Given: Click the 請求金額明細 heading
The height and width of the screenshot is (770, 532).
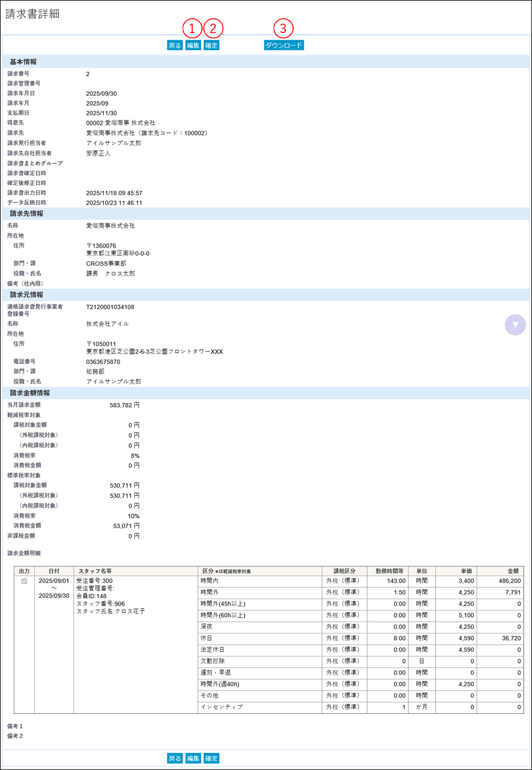Looking at the screenshot, I should pos(24,553).
